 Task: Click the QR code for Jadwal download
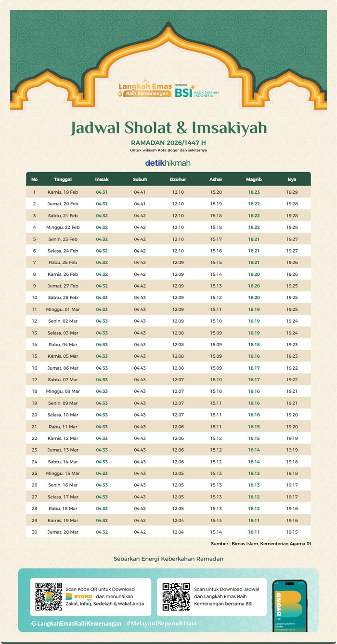176,596
